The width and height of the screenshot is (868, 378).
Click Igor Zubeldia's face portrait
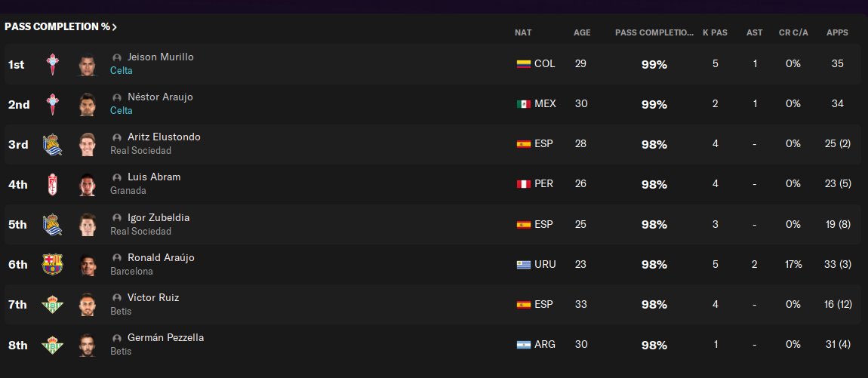(x=88, y=225)
